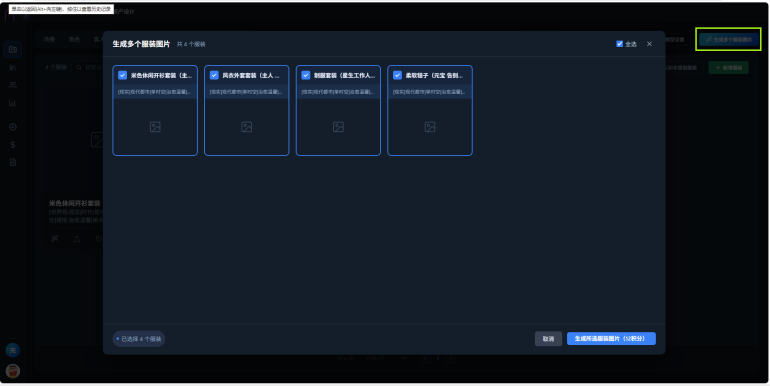Click image placeholder icon in 风衣外套套装 card

point(247,127)
